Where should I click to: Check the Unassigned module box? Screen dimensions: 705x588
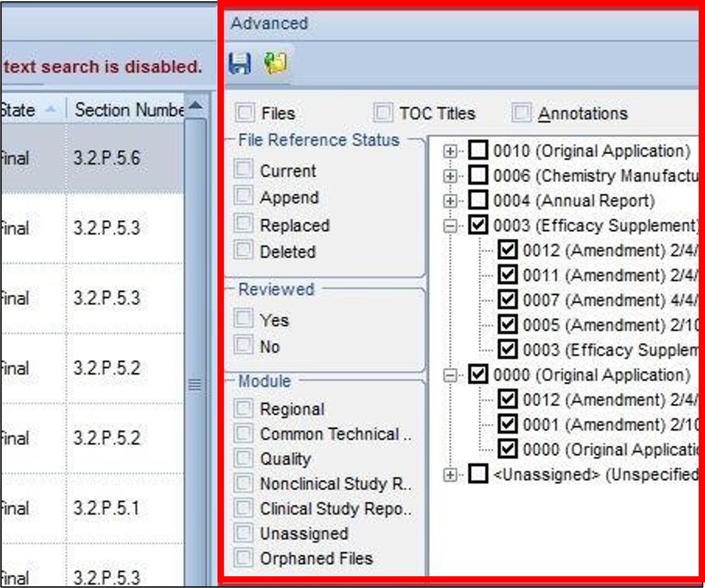244,533
